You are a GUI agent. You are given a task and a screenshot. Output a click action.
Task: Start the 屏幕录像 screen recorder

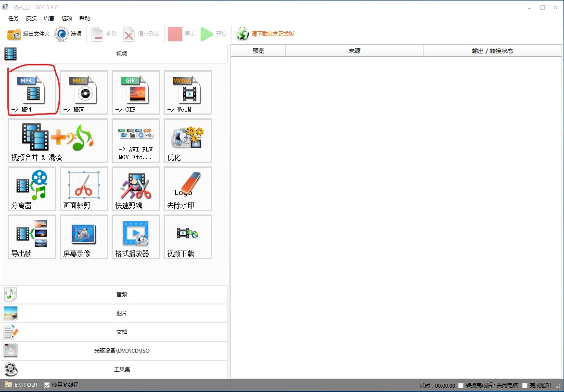(x=84, y=237)
